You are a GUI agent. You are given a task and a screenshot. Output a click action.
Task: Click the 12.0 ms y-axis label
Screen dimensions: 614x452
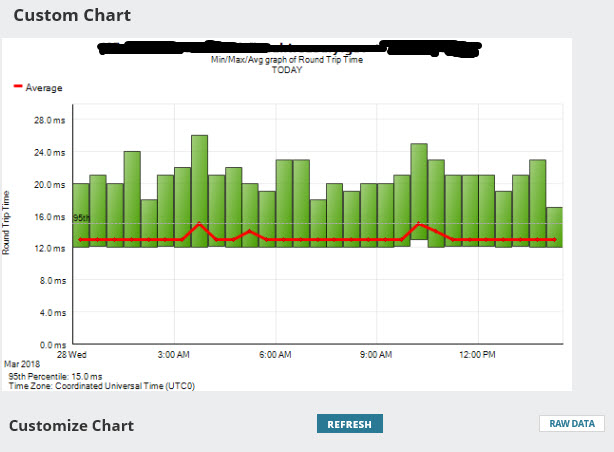[x=50, y=248]
